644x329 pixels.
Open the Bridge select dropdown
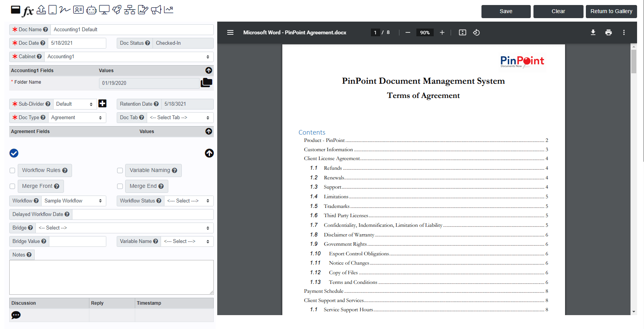(124, 228)
